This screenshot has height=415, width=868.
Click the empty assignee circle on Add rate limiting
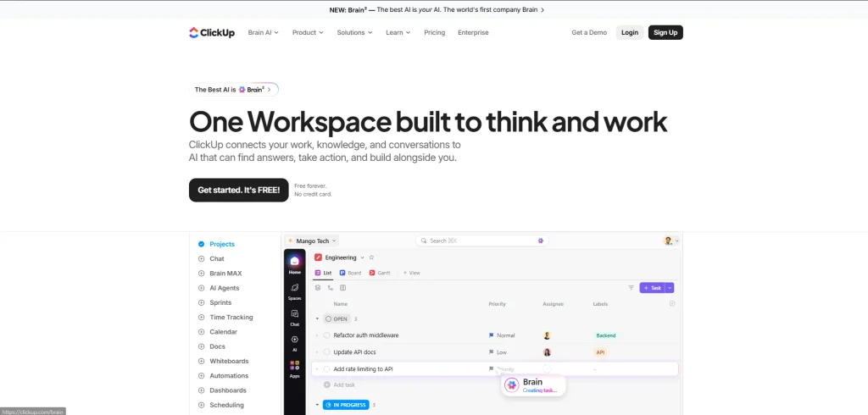point(547,368)
